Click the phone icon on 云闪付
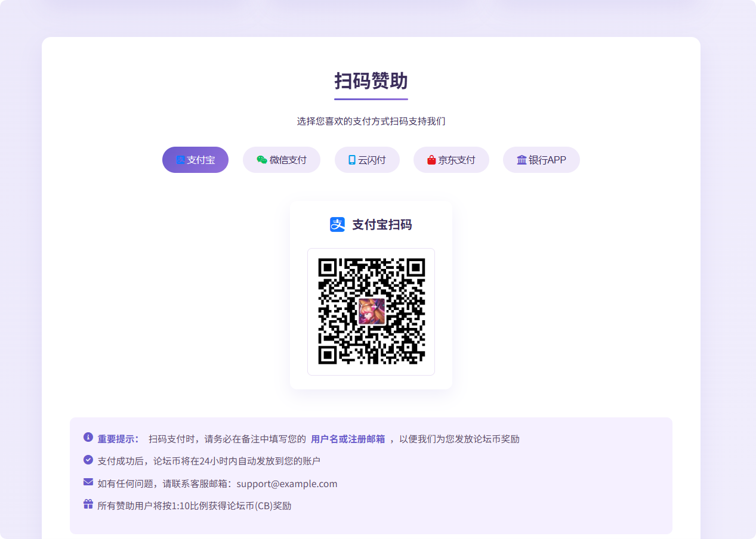756x539 pixels. [x=352, y=160]
